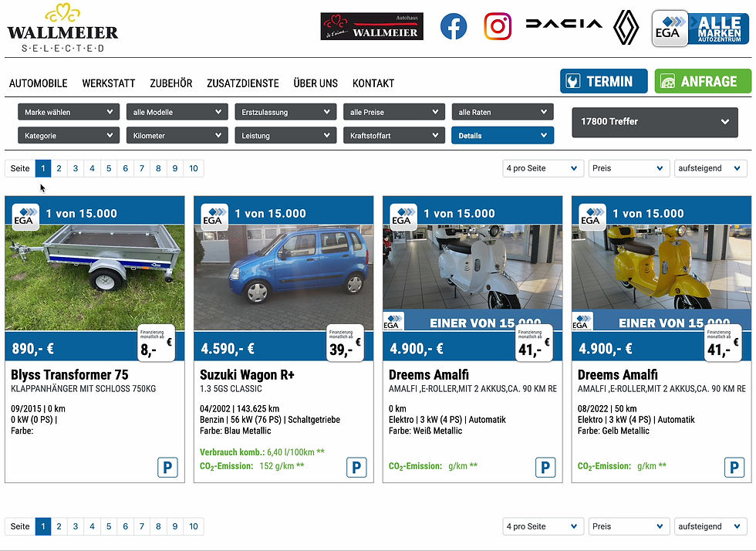Click P icon on white Dreems Amalfi card
The image size is (756, 551).
click(545, 467)
